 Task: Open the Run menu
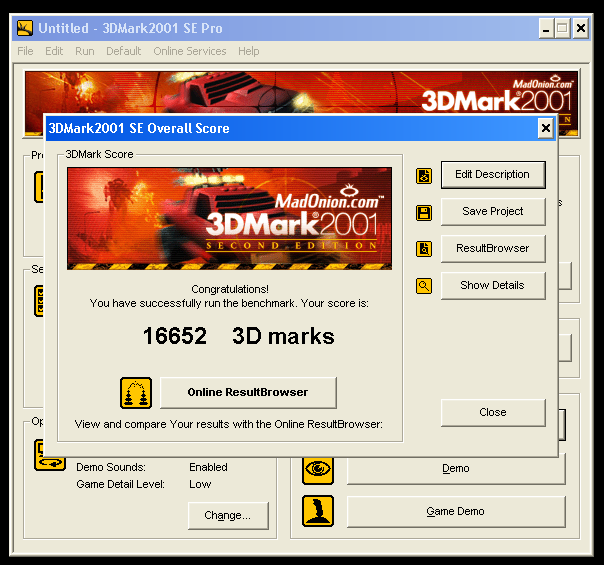(85, 51)
